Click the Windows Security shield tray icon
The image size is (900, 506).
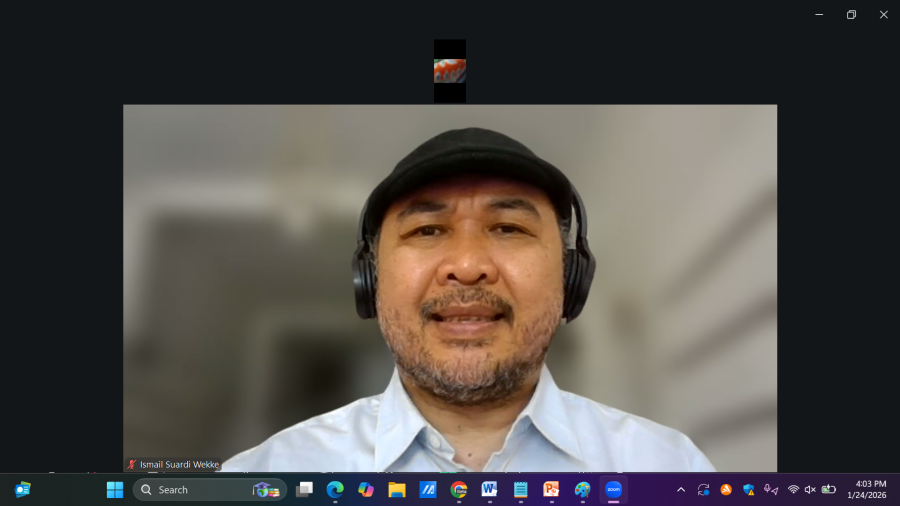[x=748, y=489]
